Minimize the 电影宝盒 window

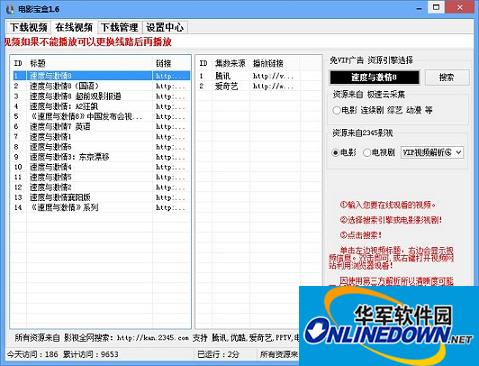point(420,7)
